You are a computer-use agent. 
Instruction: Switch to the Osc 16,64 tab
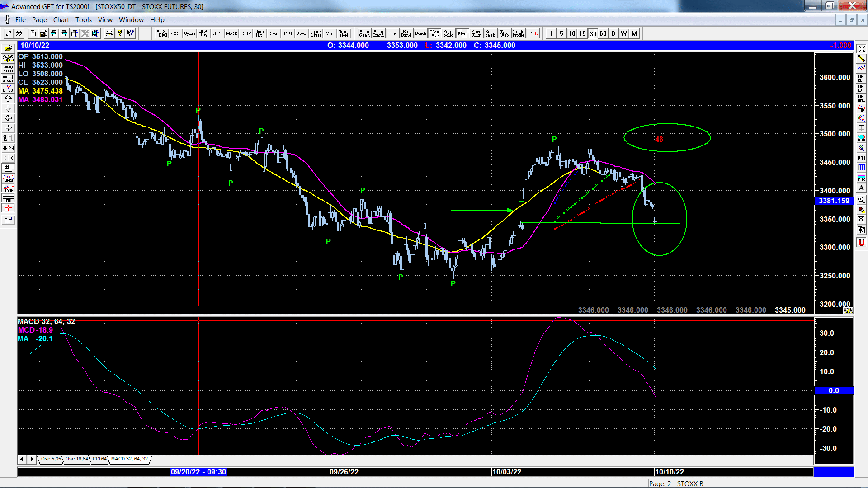[76, 459]
